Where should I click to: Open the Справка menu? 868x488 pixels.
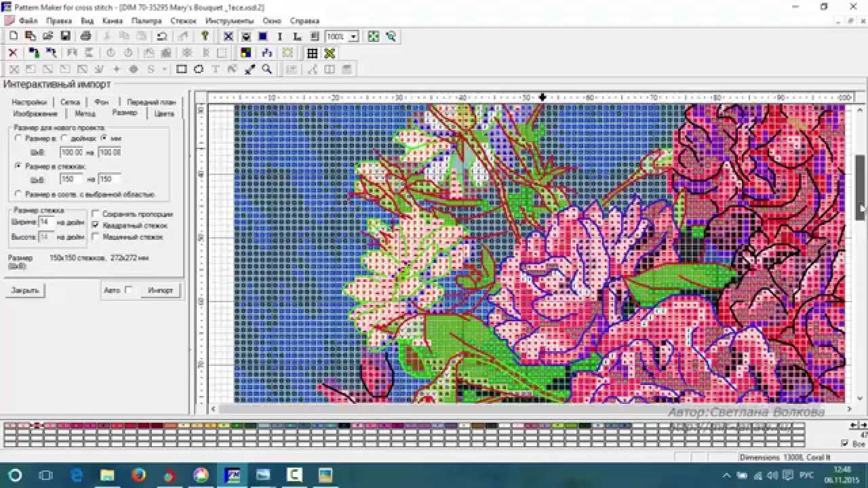pyautogui.click(x=304, y=21)
